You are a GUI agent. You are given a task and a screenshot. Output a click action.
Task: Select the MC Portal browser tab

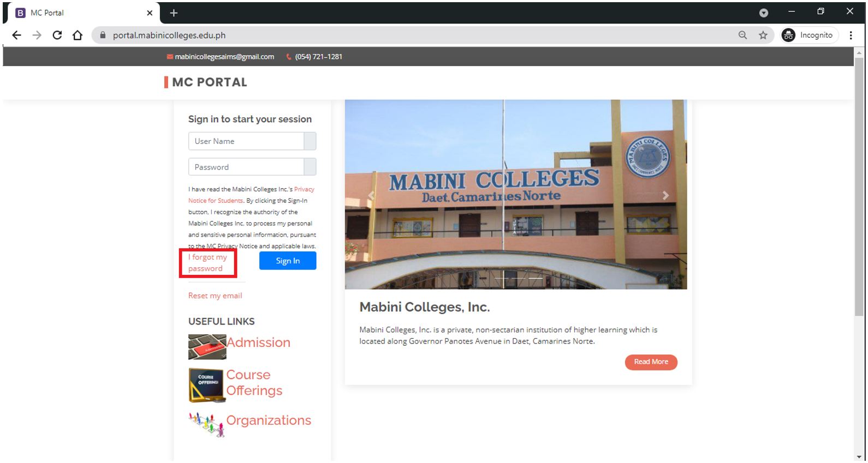[x=76, y=13]
